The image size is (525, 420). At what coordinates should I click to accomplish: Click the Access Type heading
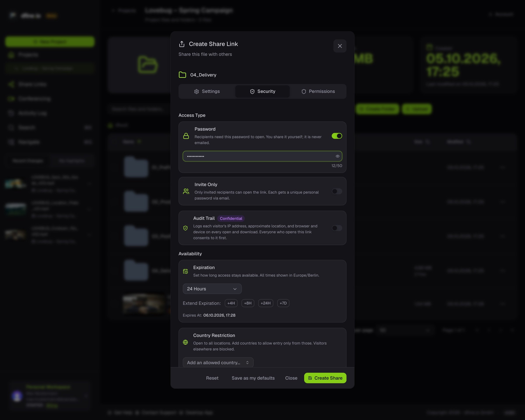[x=192, y=115]
